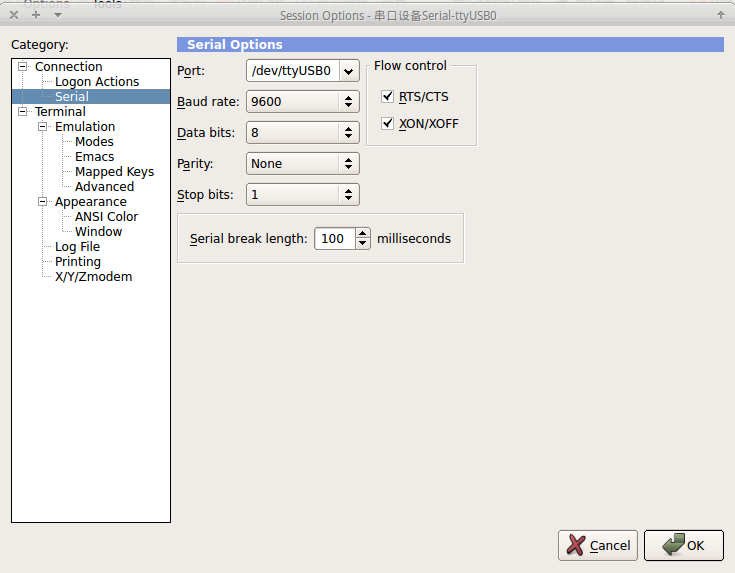The width and height of the screenshot is (735, 573).
Task: Open the Modes settings page
Action: [94, 142]
